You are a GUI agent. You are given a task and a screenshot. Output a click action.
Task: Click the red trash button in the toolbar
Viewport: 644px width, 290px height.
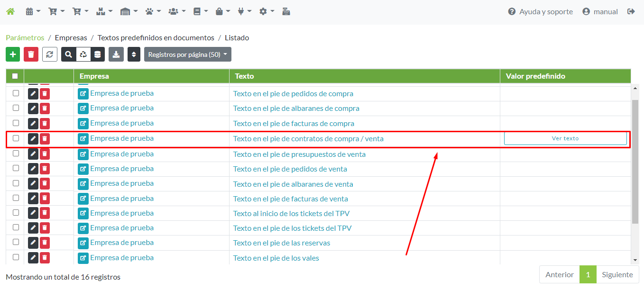[x=31, y=54]
